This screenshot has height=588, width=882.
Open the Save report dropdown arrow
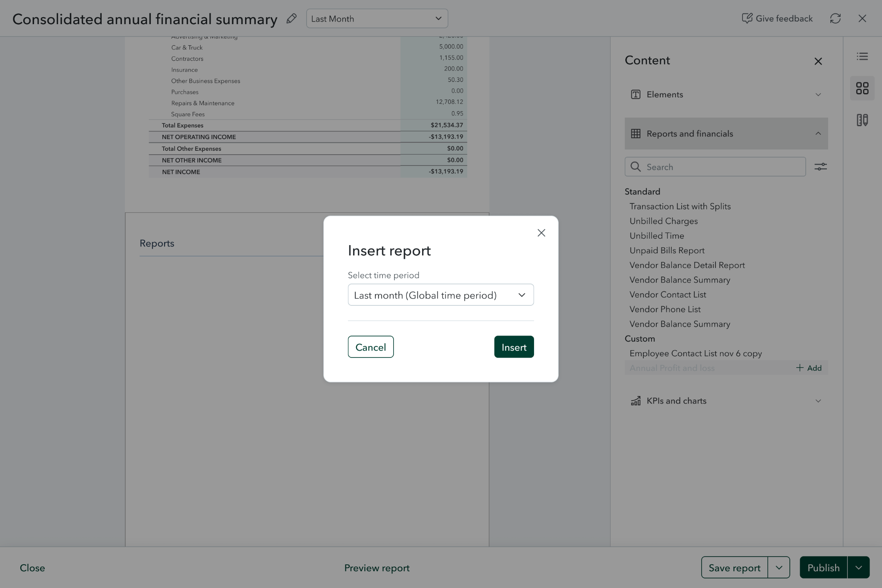coord(779,568)
